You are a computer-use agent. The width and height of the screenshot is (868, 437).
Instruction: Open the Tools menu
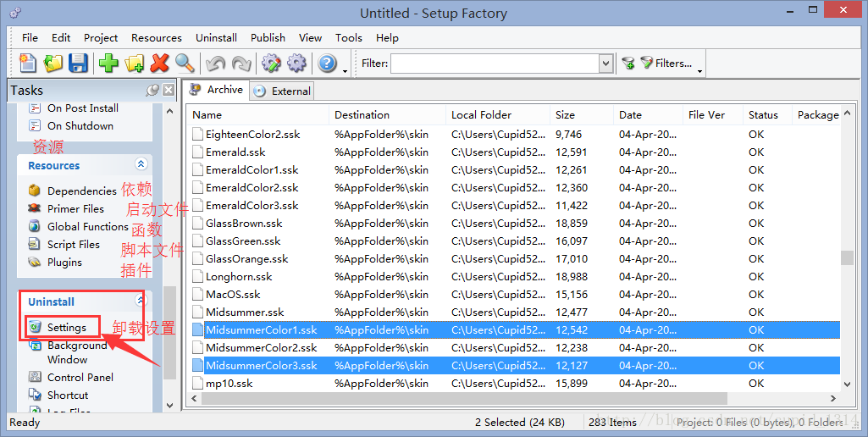pyautogui.click(x=349, y=37)
